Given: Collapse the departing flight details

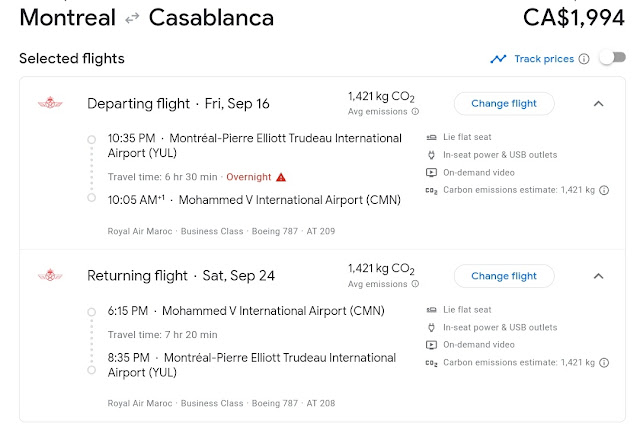Looking at the screenshot, I should [598, 103].
